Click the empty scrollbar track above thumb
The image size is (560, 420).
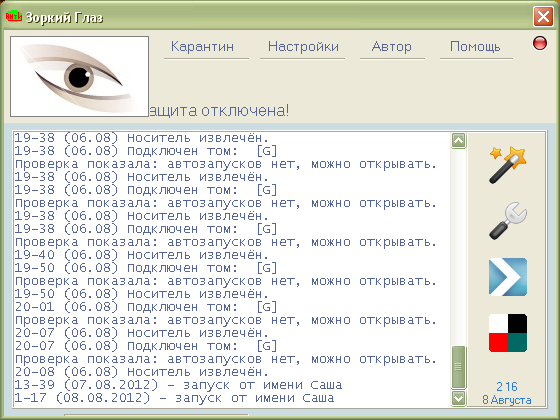[458, 246]
